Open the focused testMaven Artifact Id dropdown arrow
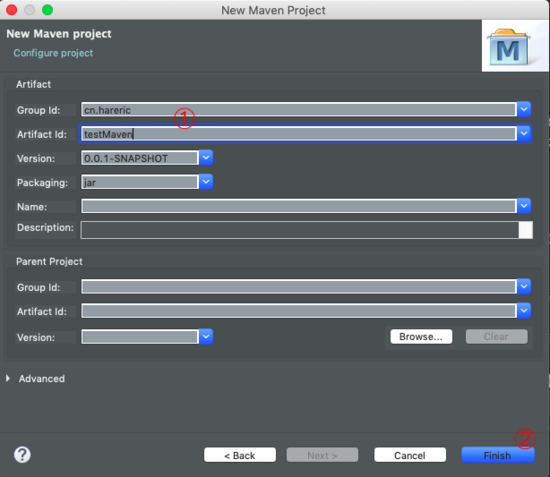The height and width of the screenshot is (477, 550). [524, 133]
